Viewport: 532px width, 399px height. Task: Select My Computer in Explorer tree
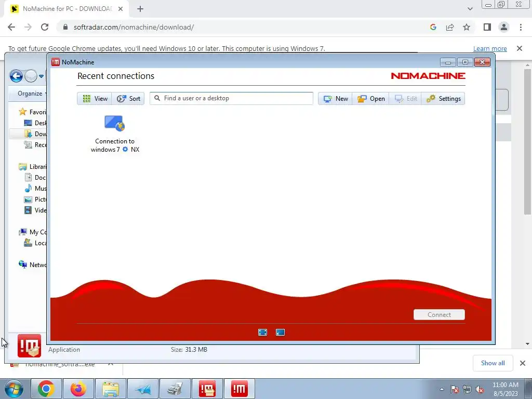pyautogui.click(x=33, y=232)
